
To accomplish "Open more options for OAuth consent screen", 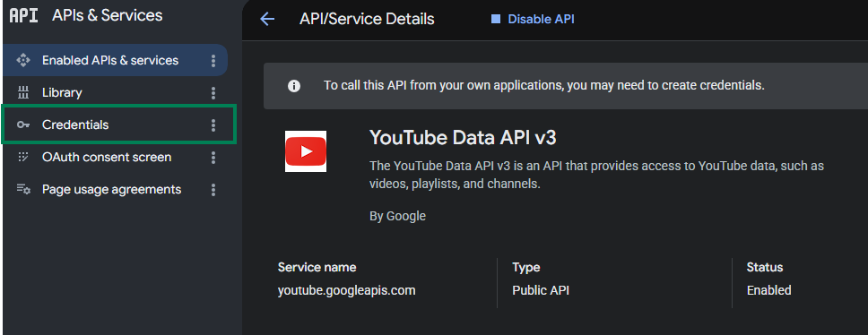I will (213, 159).
